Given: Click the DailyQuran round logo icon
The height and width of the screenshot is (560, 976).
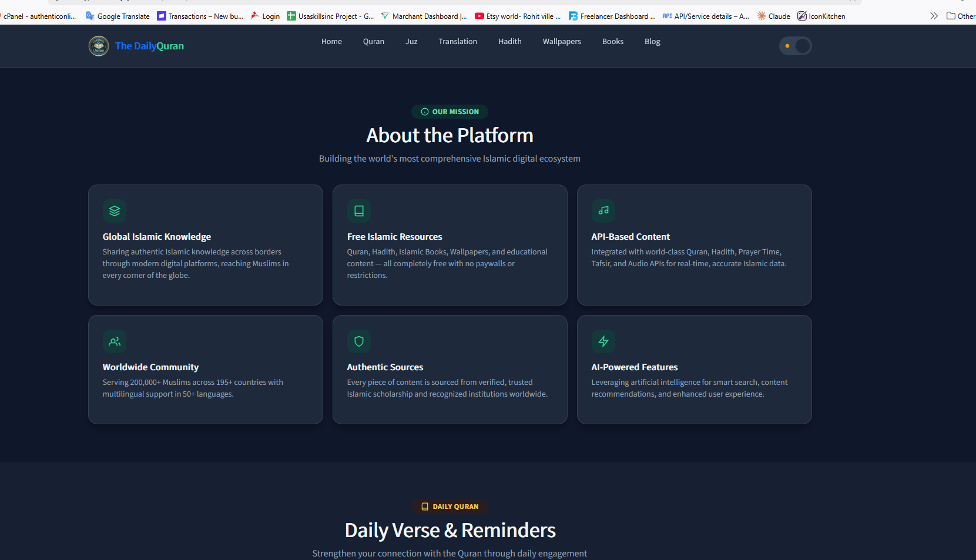Looking at the screenshot, I should 99,46.
